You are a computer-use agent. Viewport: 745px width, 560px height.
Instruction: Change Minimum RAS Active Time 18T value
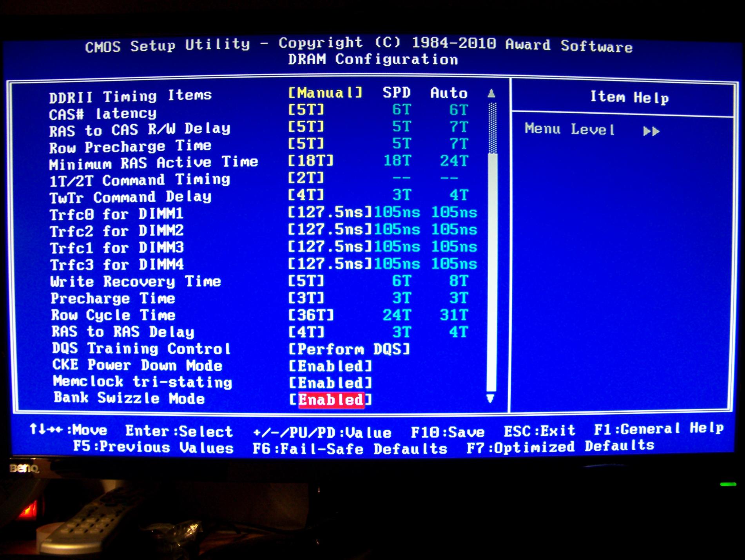pos(311,160)
